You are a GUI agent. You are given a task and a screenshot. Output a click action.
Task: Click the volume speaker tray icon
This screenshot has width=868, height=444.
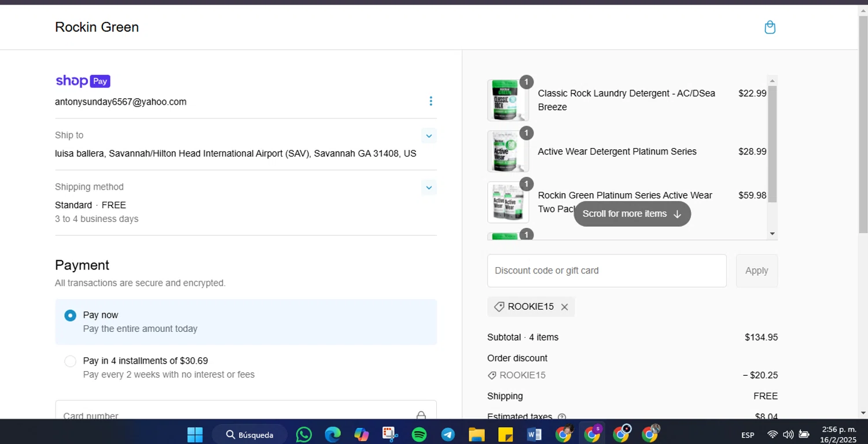pos(788,435)
